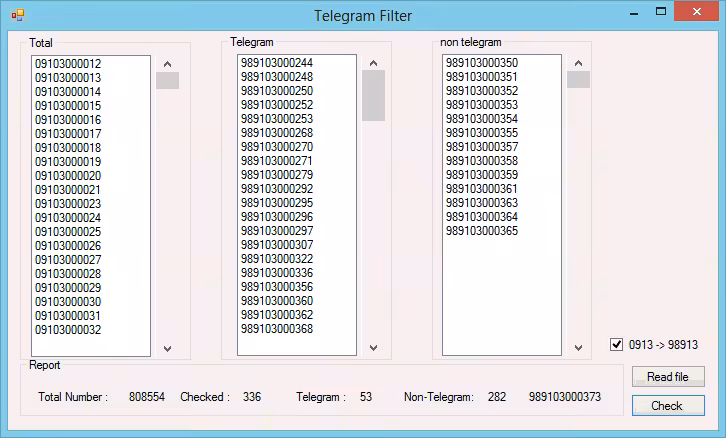
Task: Select 989103000270 in Telegram list
Action: point(277,146)
